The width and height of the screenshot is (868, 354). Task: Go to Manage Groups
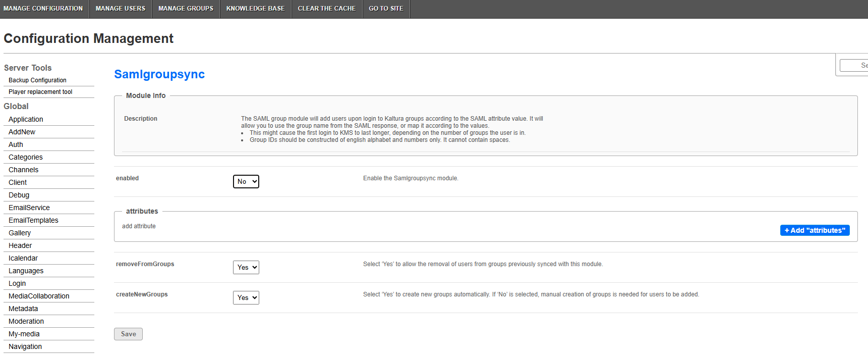coord(186,9)
